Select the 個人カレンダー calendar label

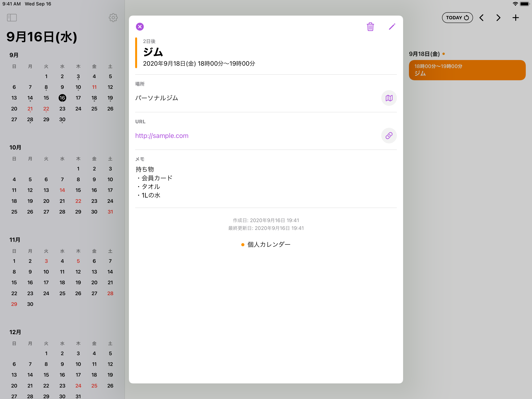point(269,244)
